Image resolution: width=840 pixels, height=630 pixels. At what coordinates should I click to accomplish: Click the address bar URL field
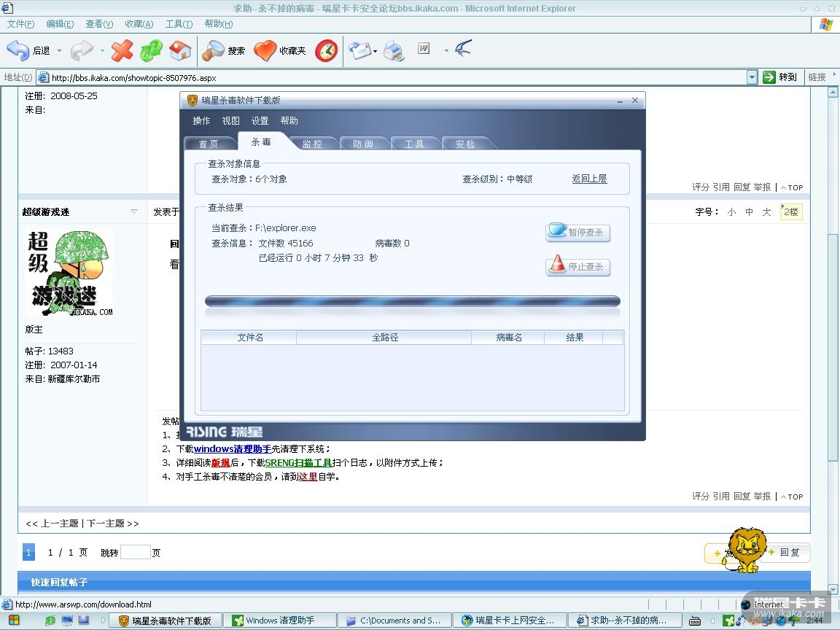point(391,78)
